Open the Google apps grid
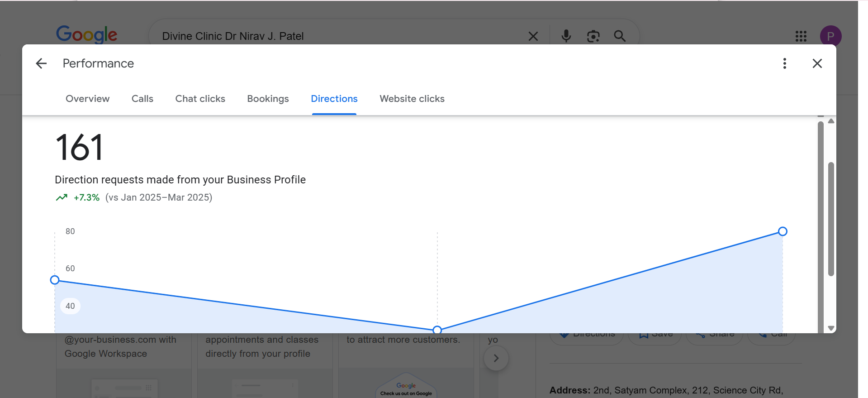 (x=801, y=36)
